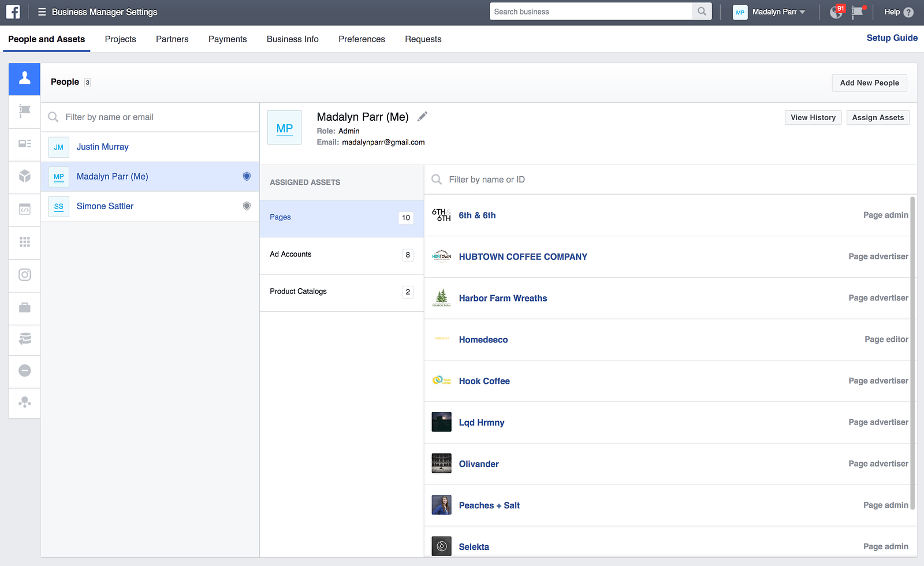Click the admin shield icon on Madalyn Parr's row

pos(247,176)
